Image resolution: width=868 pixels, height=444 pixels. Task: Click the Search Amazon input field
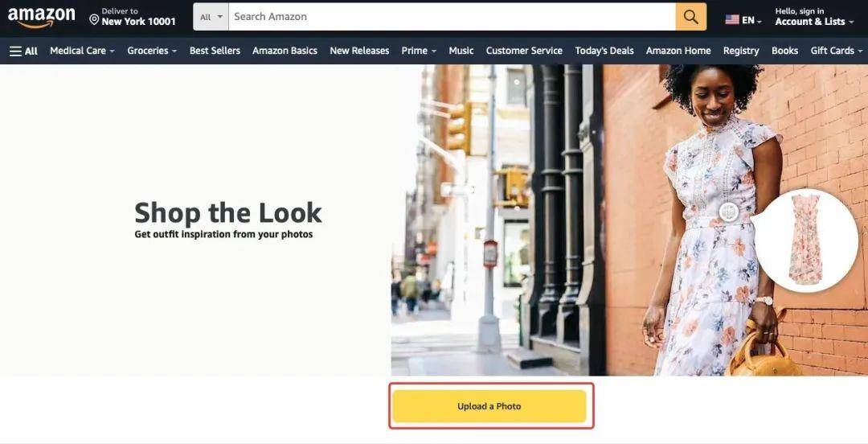(452, 17)
